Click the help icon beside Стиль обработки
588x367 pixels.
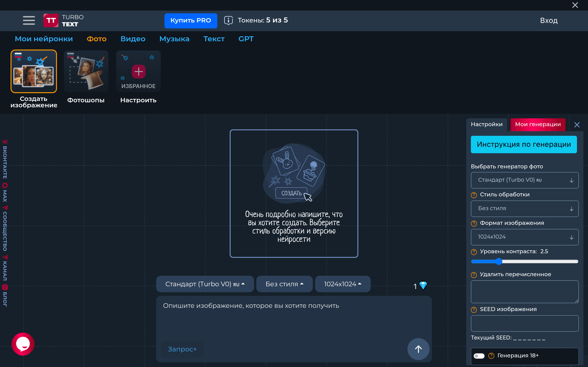474,195
